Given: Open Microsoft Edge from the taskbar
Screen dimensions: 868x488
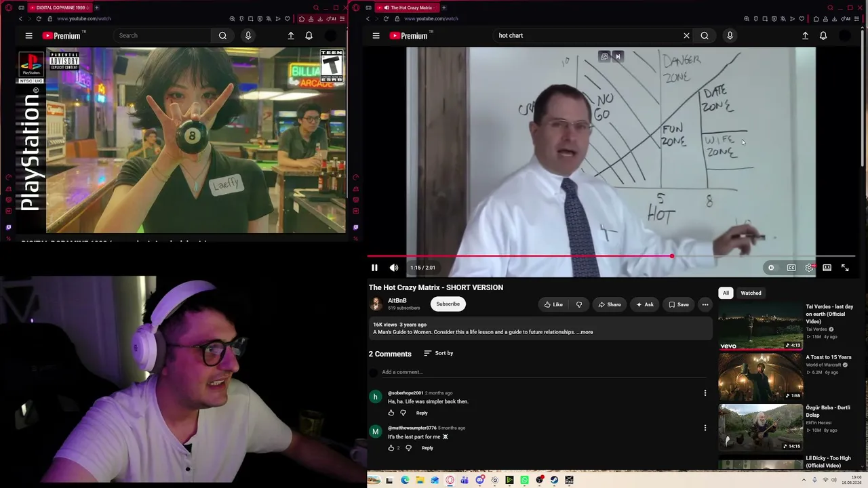Looking at the screenshot, I should pyautogui.click(x=405, y=481).
